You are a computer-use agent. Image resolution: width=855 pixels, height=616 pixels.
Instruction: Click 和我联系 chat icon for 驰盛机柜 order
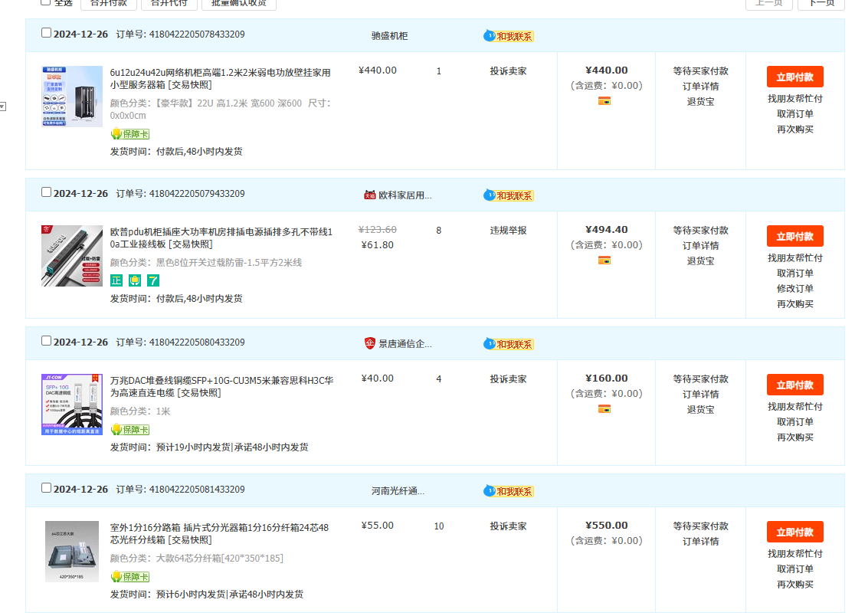(x=508, y=36)
